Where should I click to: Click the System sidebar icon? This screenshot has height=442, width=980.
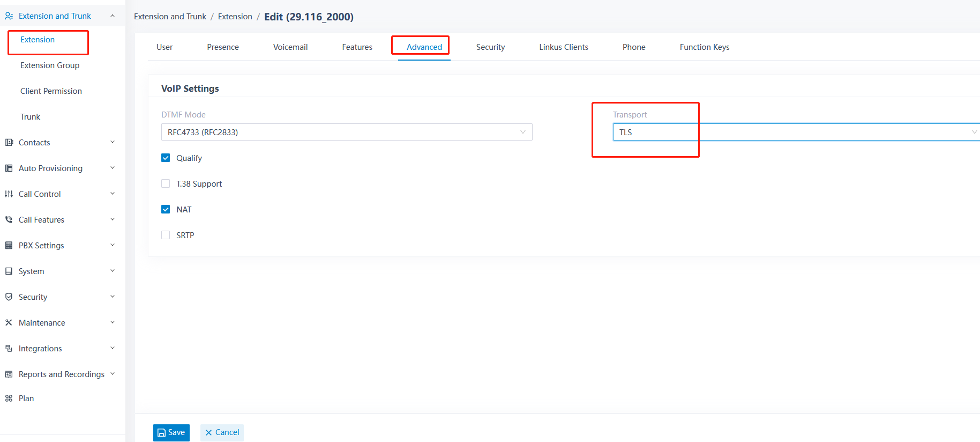[x=9, y=271]
